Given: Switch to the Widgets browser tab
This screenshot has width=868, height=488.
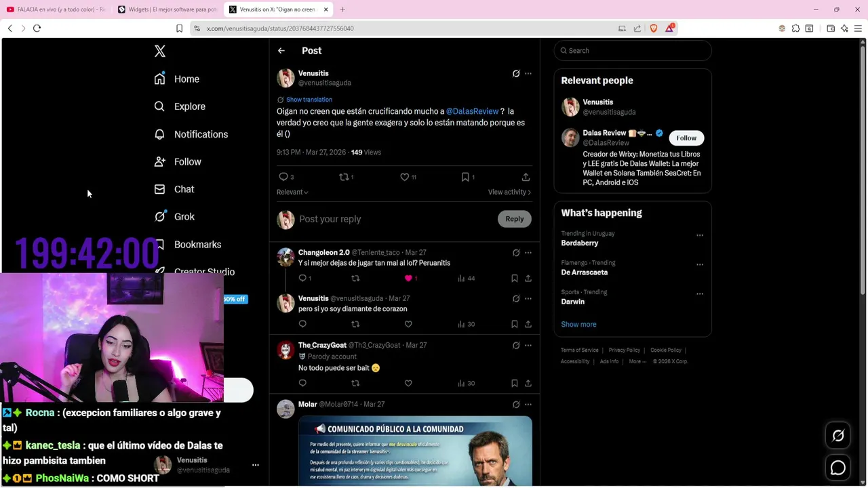Looking at the screenshot, I should click(x=167, y=9).
